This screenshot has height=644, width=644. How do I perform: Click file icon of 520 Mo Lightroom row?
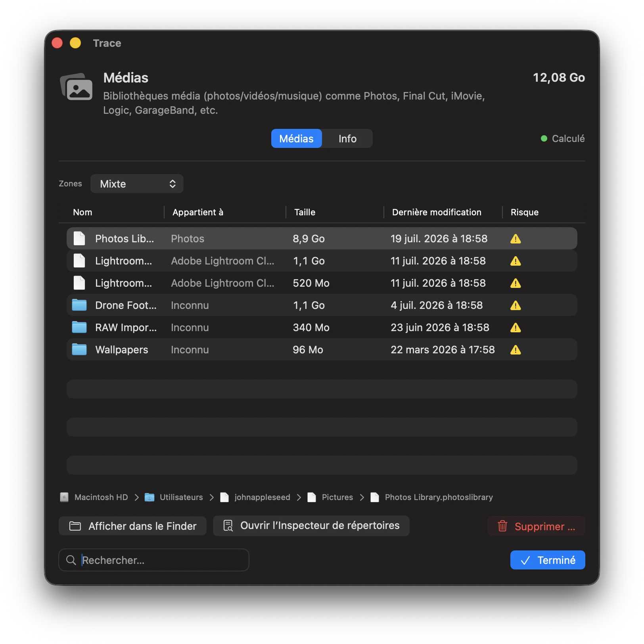[x=79, y=283]
